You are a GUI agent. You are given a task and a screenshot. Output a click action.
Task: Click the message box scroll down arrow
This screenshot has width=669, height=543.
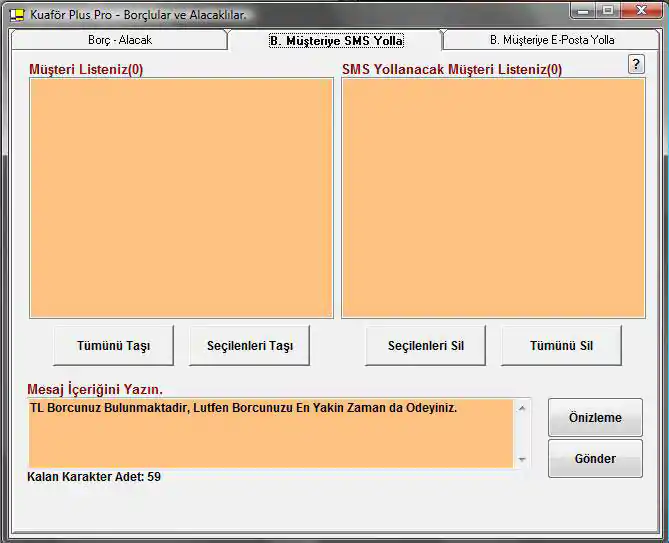(x=521, y=459)
